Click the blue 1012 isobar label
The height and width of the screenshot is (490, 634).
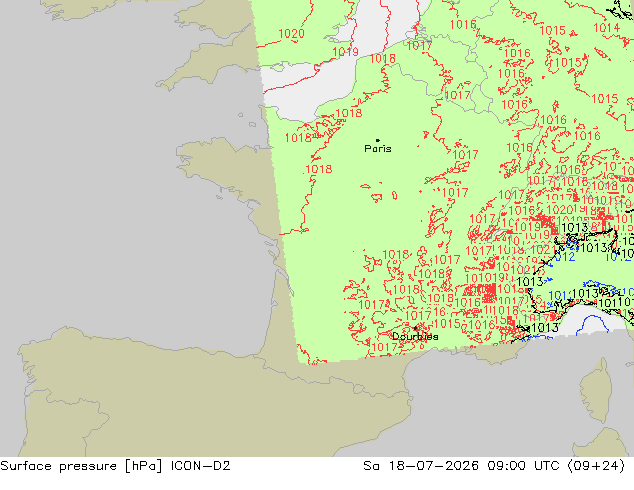(x=564, y=257)
